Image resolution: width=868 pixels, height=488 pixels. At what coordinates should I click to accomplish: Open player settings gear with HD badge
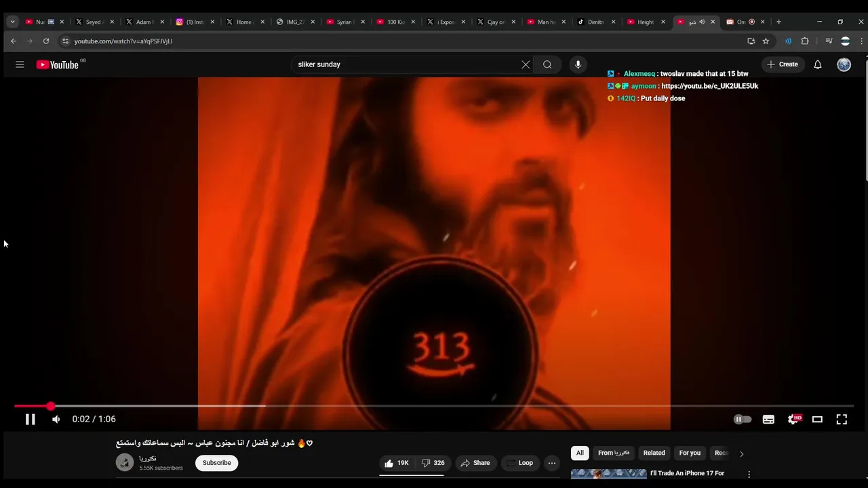(x=793, y=419)
